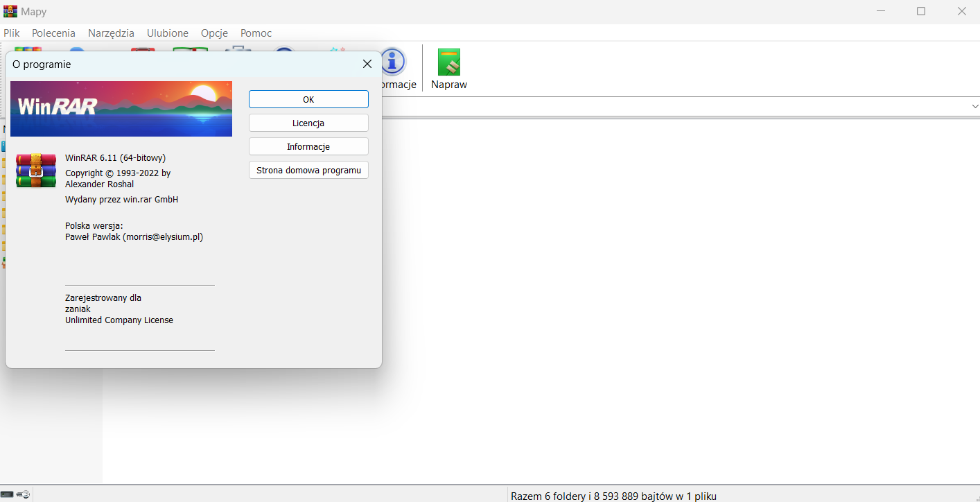The width and height of the screenshot is (980, 502).
Task: Click the Napraw (repair) toolbar icon
Action: 449,62
